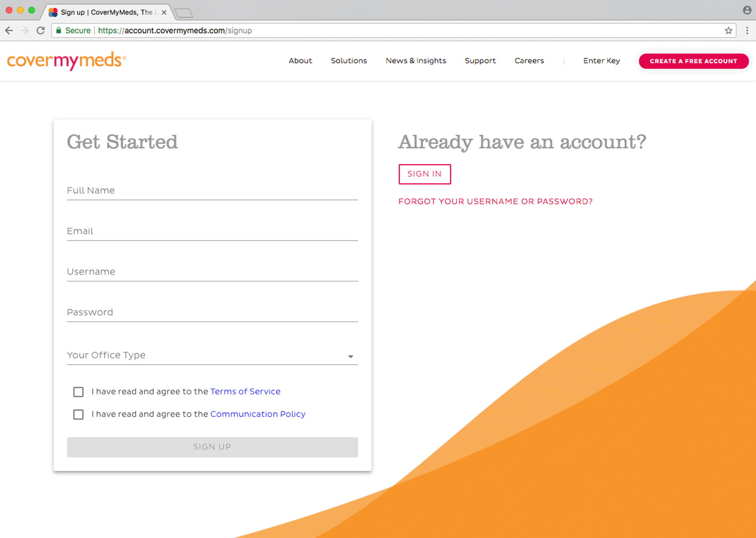
Task: Click the browser back arrow icon
Action: (x=9, y=30)
